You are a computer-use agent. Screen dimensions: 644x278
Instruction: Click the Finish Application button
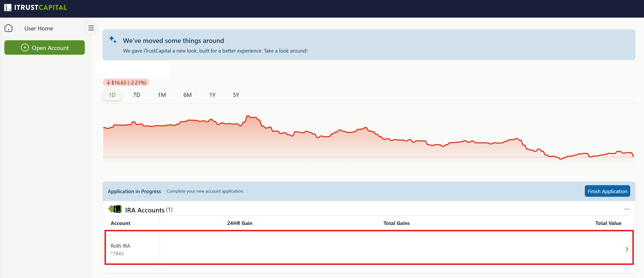[x=607, y=191]
